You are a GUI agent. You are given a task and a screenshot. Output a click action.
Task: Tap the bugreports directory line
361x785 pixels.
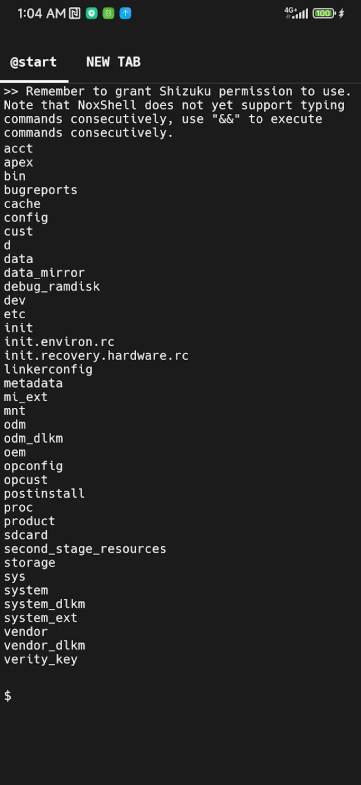(41, 190)
